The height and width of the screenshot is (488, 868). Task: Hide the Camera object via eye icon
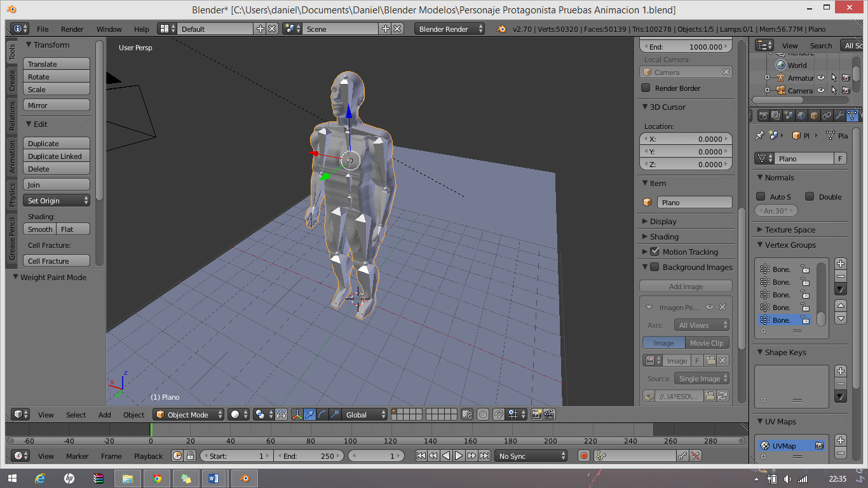coord(821,91)
